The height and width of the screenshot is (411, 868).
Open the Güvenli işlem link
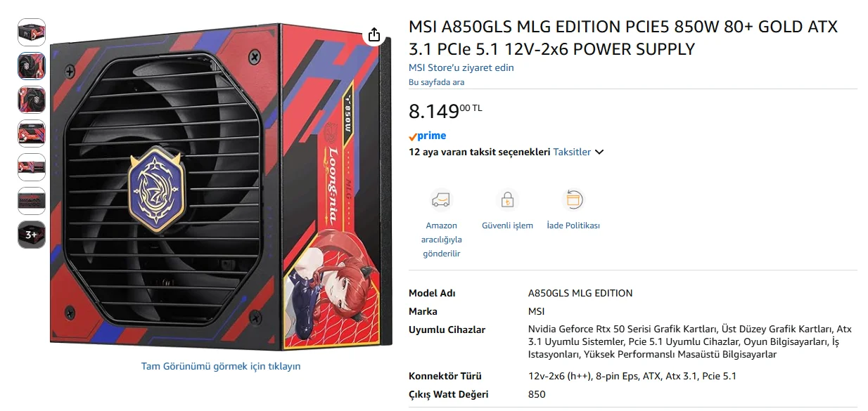coord(507,226)
